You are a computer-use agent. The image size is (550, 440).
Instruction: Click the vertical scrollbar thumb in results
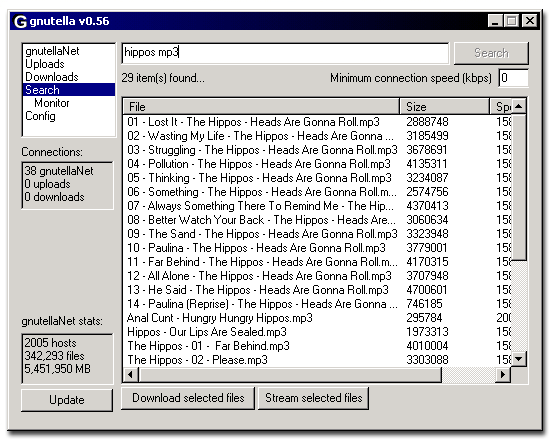pyautogui.click(x=519, y=187)
